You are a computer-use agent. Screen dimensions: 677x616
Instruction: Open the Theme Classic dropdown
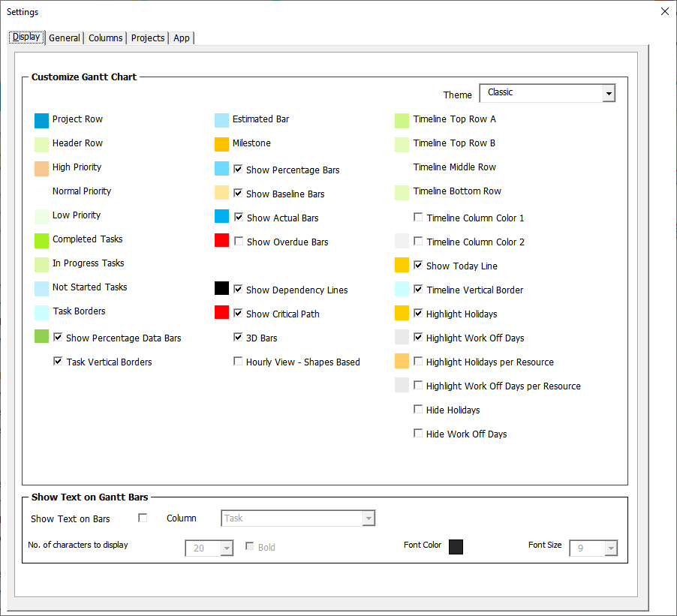coord(609,93)
